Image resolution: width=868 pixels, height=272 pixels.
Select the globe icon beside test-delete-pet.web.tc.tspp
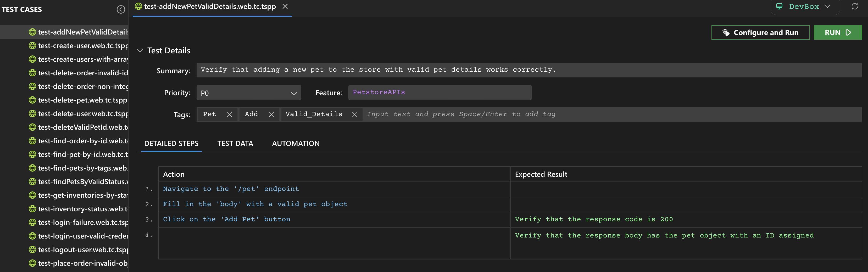(32, 100)
